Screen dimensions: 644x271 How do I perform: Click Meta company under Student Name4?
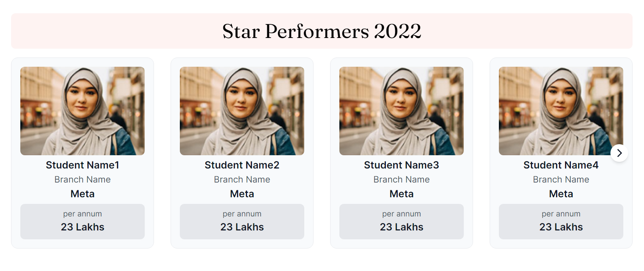pos(561,194)
